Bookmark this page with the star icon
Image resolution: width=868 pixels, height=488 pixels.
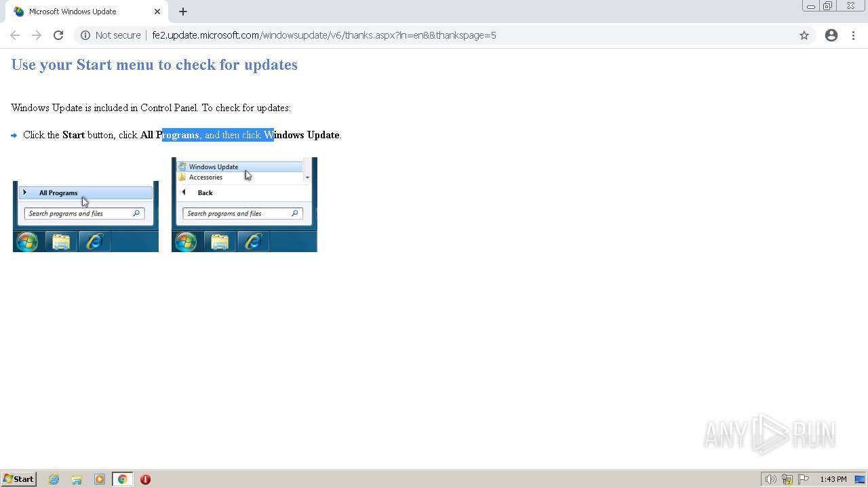(804, 35)
